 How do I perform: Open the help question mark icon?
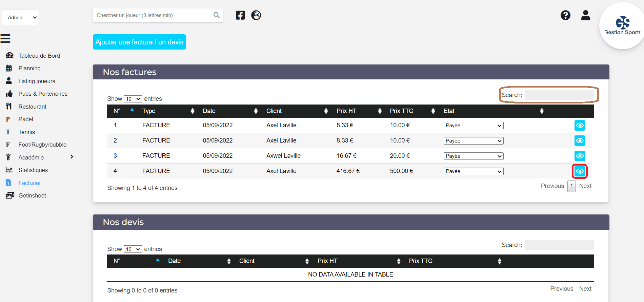565,15
